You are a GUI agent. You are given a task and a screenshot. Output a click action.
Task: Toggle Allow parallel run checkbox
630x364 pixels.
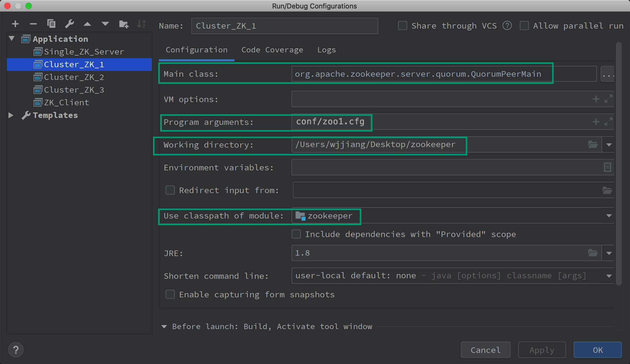pos(524,26)
